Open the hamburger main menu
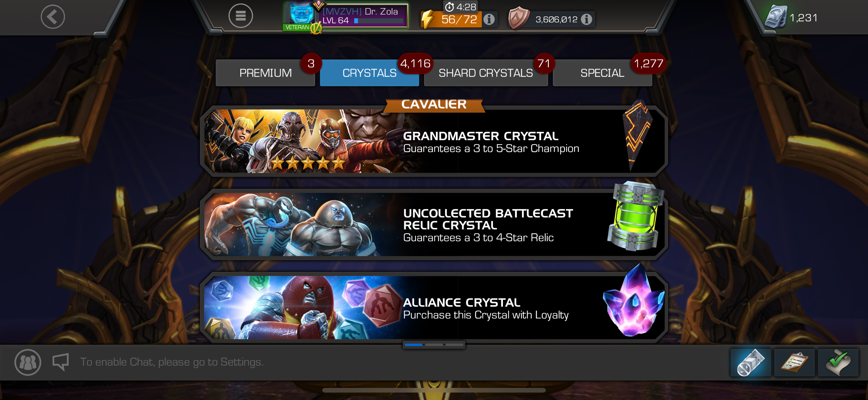The image size is (868, 400). tap(241, 16)
